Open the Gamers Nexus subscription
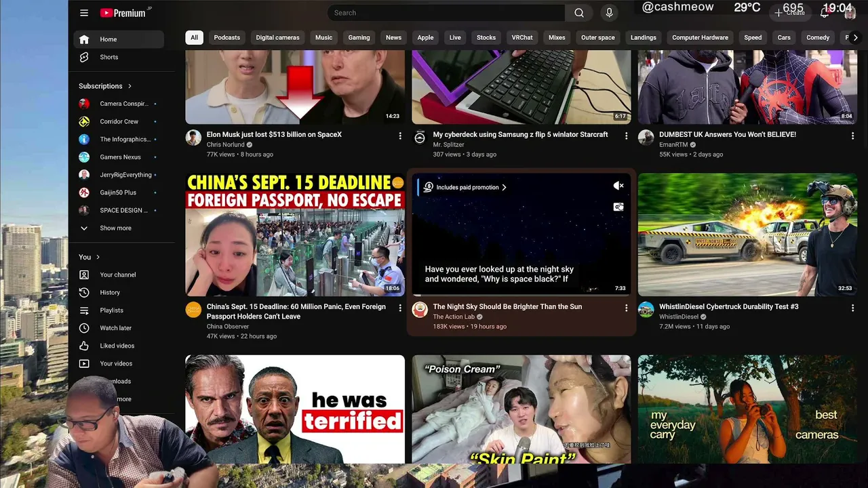Image resolution: width=868 pixels, height=488 pixels. coord(119,157)
